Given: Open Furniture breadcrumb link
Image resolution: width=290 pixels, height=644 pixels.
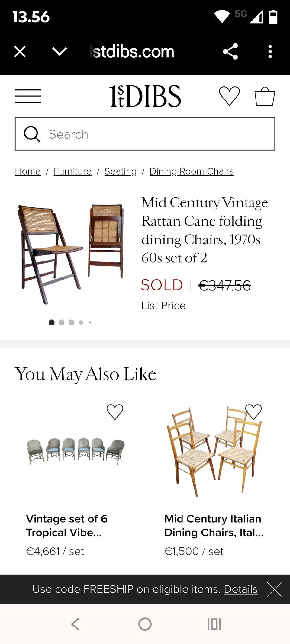Looking at the screenshot, I should pos(72,171).
